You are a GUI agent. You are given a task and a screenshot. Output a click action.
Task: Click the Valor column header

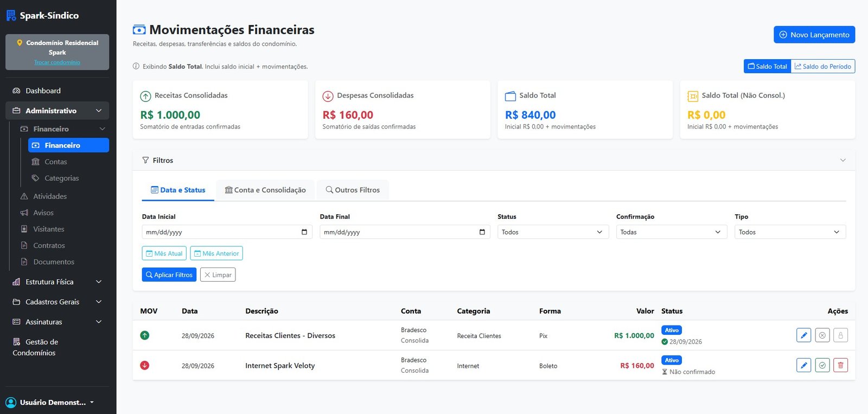tap(645, 311)
